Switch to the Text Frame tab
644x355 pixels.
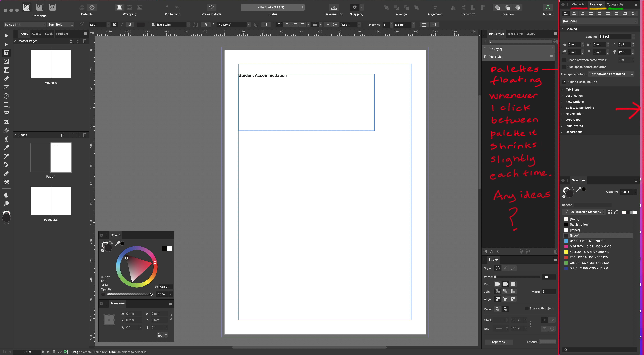(x=515, y=34)
